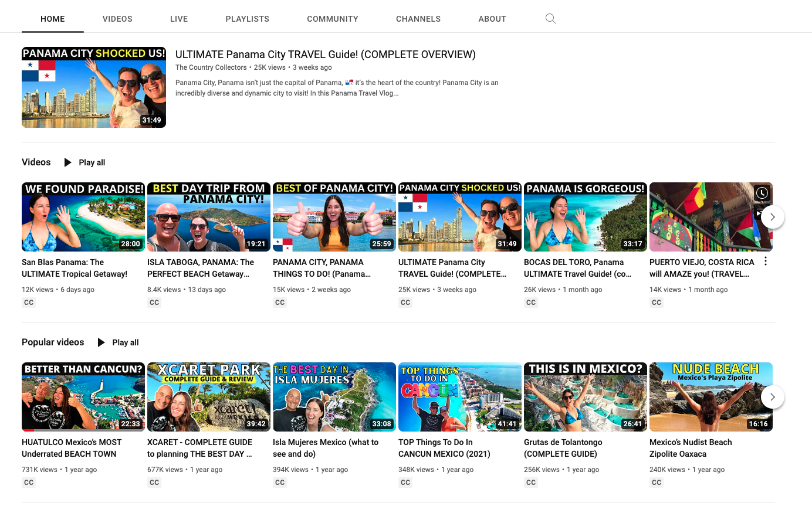Open the CHANNELS tab
Screen dimensions: 812x506
[x=418, y=19]
